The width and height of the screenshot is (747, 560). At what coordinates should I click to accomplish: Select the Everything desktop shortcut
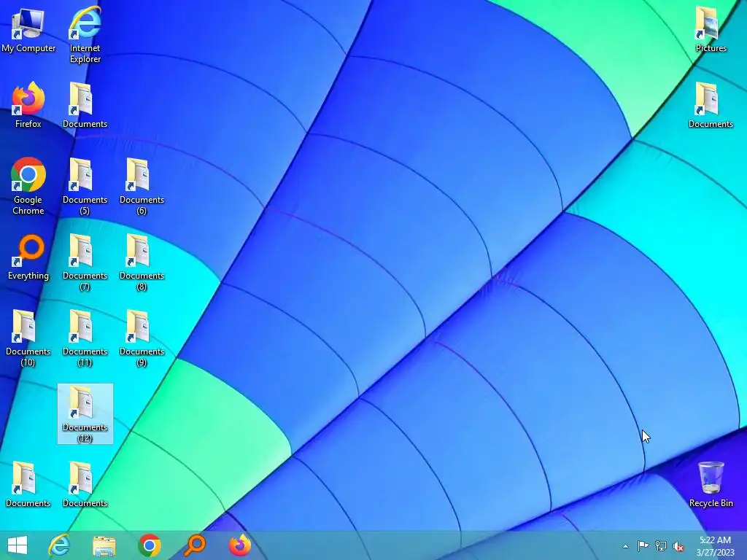tap(28, 257)
